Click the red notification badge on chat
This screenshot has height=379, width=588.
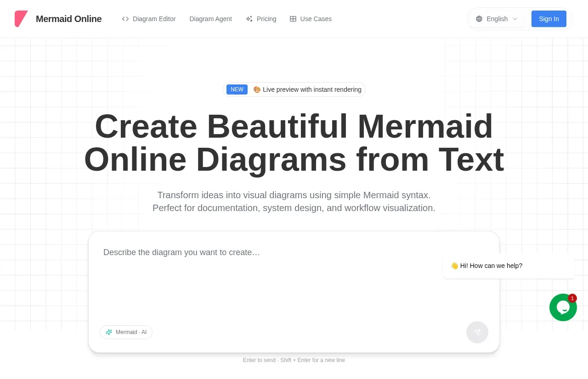point(572,298)
